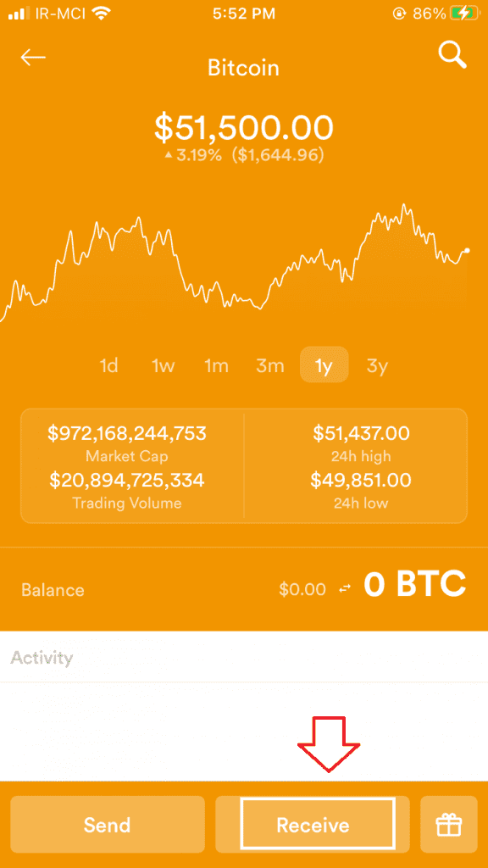Viewport: 488px width, 868px height.
Task: Open the gift box rewards icon
Action: tap(449, 825)
